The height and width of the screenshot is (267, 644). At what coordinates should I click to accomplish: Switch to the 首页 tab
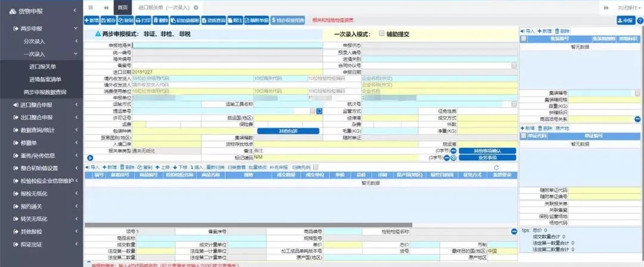[x=122, y=7]
